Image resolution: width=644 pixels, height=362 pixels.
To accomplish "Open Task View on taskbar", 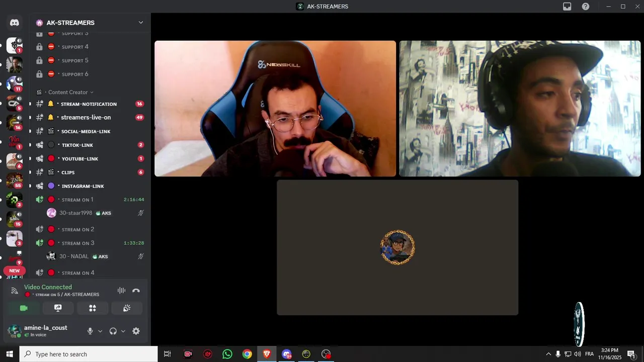I will [x=168, y=354].
